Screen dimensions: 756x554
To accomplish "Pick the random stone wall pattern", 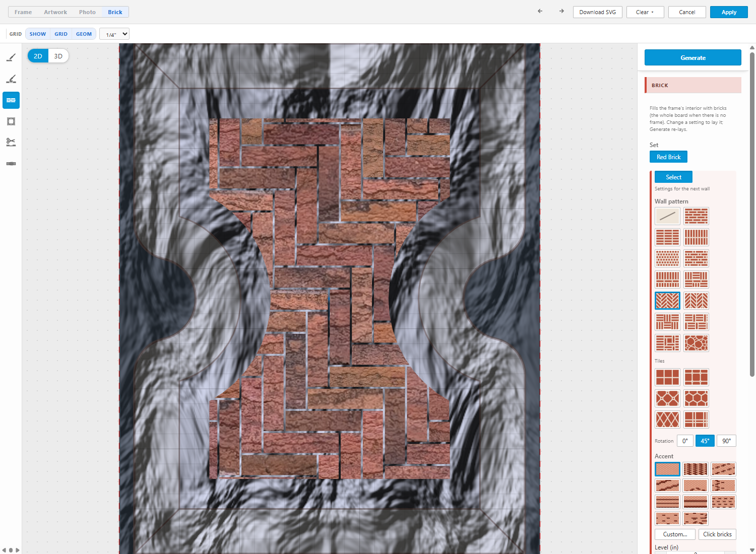I will pyautogui.click(x=697, y=343).
